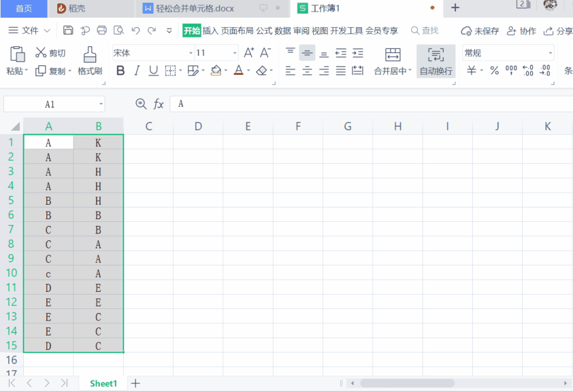Redo the last action
This screenshot has width=573, height=392.
point(152,31)
